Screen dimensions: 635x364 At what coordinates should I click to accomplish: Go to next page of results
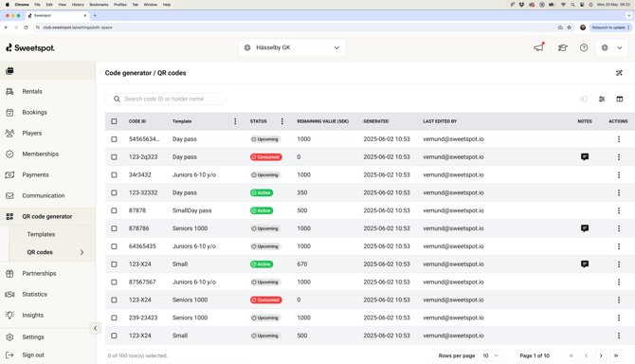click(x=601, y=355)
